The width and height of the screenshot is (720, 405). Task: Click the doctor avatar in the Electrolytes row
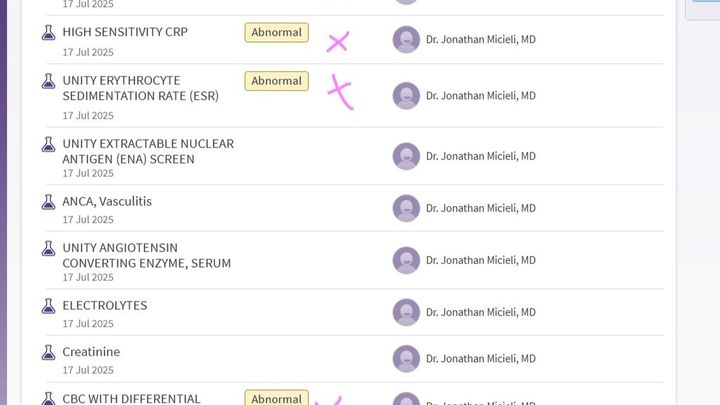click(406, 312)
